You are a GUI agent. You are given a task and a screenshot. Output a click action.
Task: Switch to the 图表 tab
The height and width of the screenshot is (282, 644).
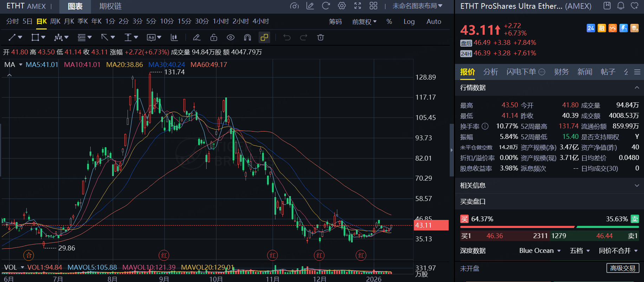75,6
